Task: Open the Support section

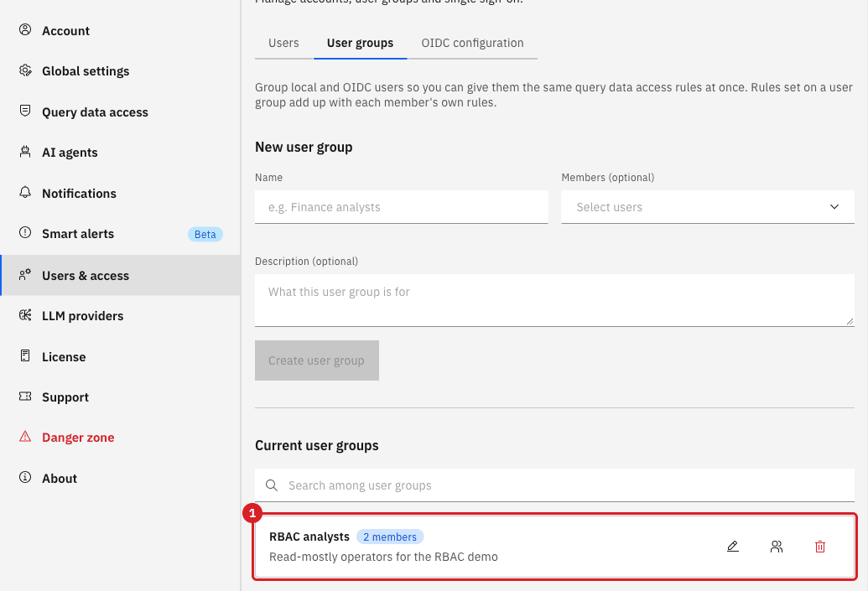Action: pyautogui.click(x=120, y=397)
